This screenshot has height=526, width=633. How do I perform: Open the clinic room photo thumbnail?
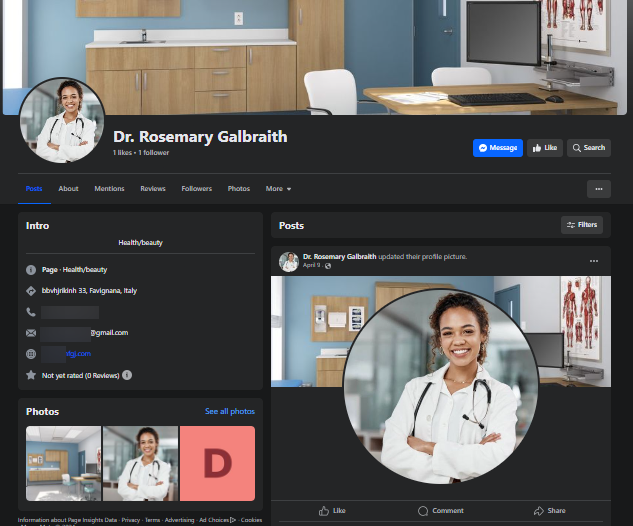tap(63, 463)
